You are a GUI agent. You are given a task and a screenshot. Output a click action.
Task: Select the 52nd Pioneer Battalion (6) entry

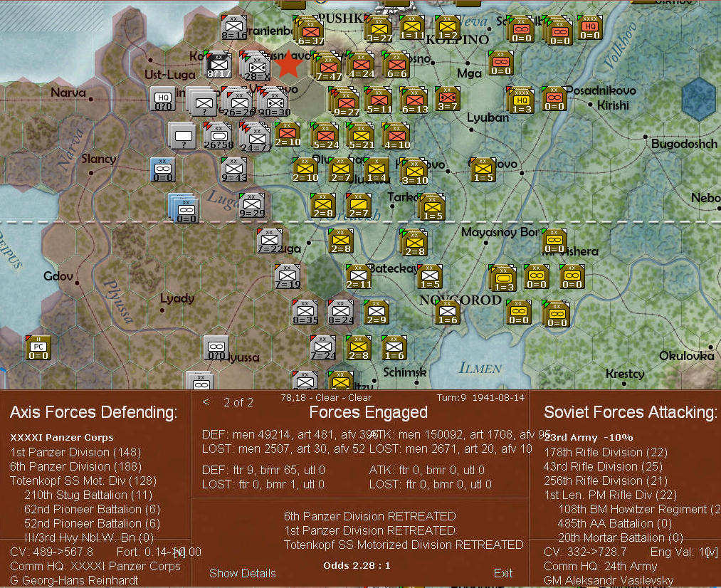coord(92,523)
